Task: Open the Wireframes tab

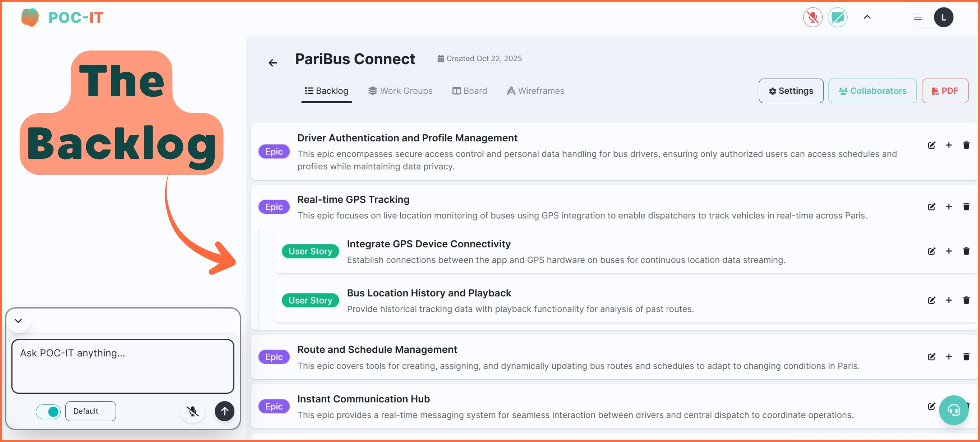Action: click(535, 91)
